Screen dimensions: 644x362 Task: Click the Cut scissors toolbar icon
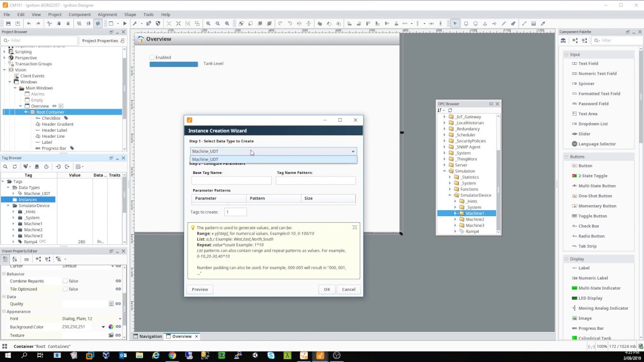pos(49,23)
